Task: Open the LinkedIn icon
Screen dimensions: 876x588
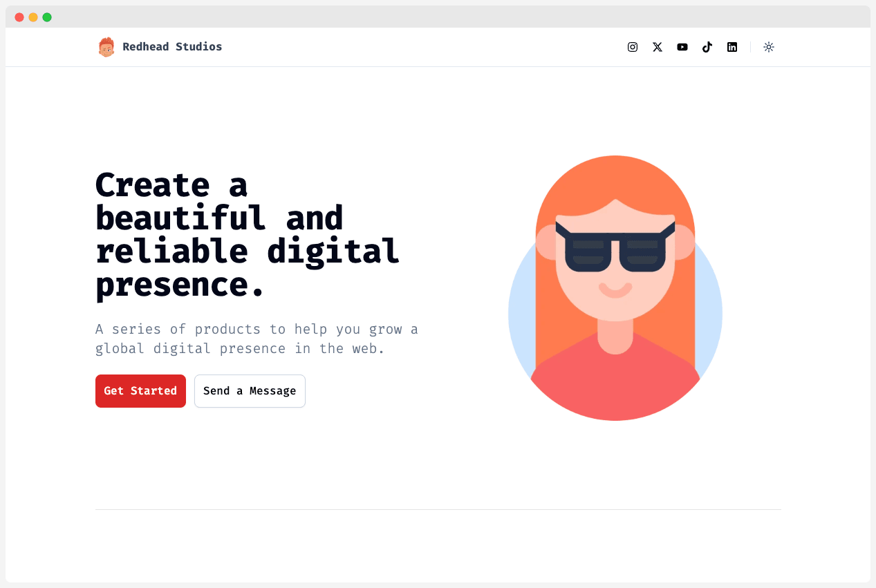Action: coord(731,47)
